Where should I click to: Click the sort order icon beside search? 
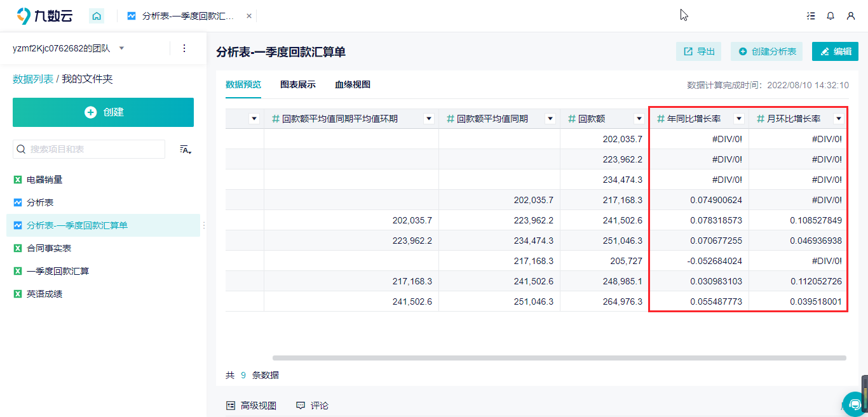tap(186, 149)
